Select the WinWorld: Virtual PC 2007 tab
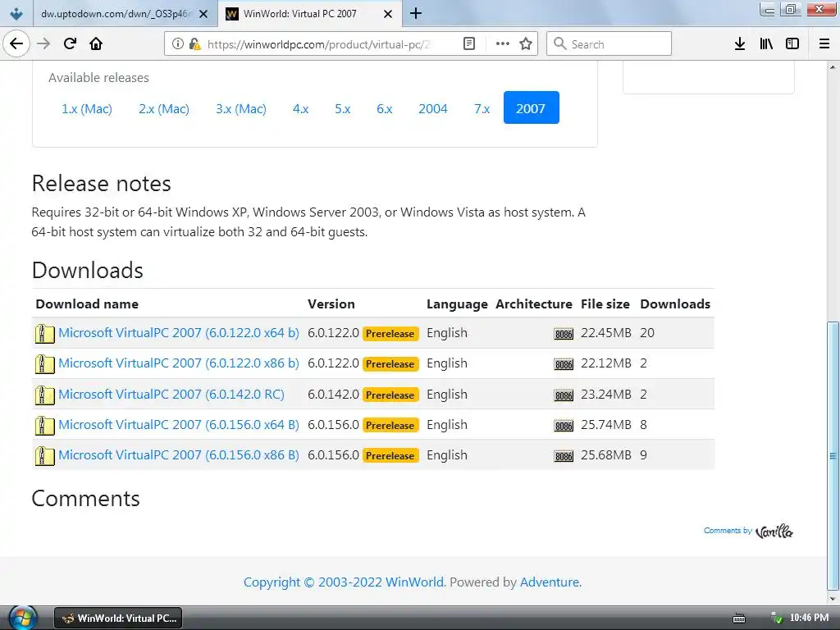 (x=309, y=14)
